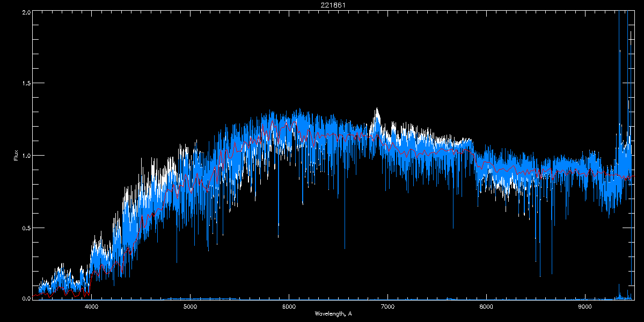Screen dimensions: 644x322
Task: Click the 1.5 flux tick label
Action: [26, 84]
